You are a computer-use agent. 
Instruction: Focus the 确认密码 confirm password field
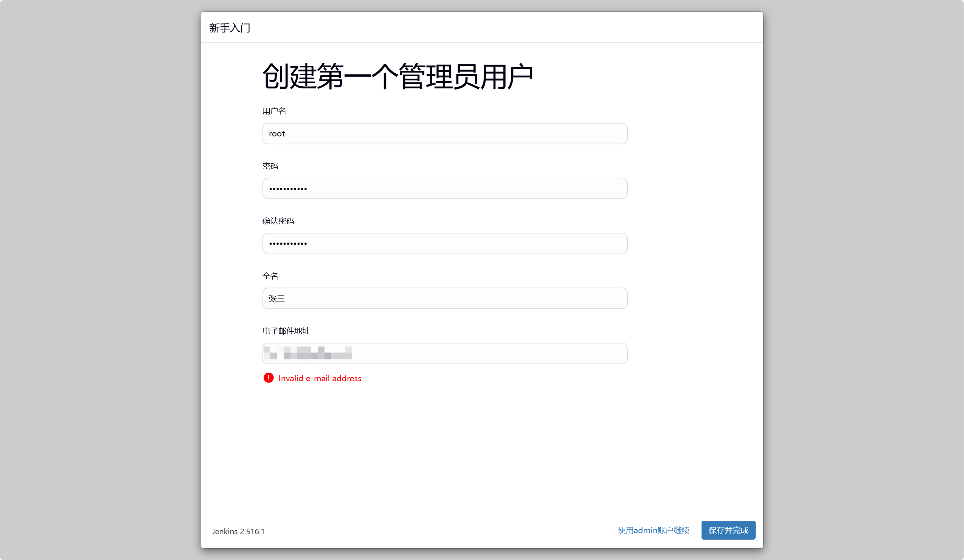pos(444,243)
